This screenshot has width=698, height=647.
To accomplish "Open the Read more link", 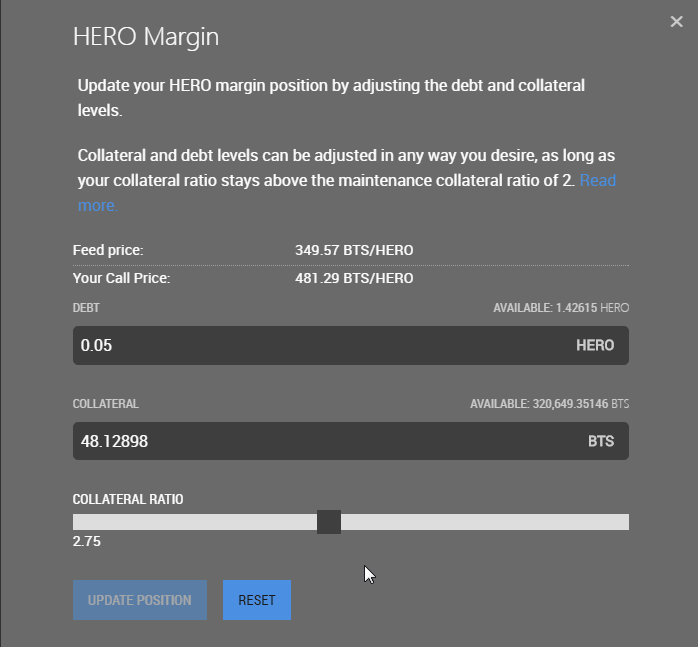I will tap(597, 180).
